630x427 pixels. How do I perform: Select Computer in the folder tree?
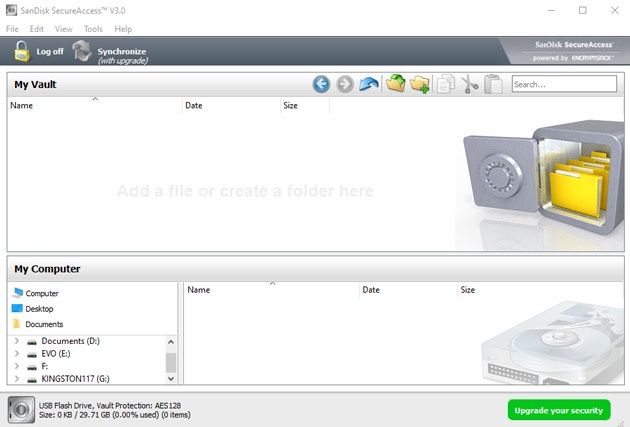coord(42,293)
